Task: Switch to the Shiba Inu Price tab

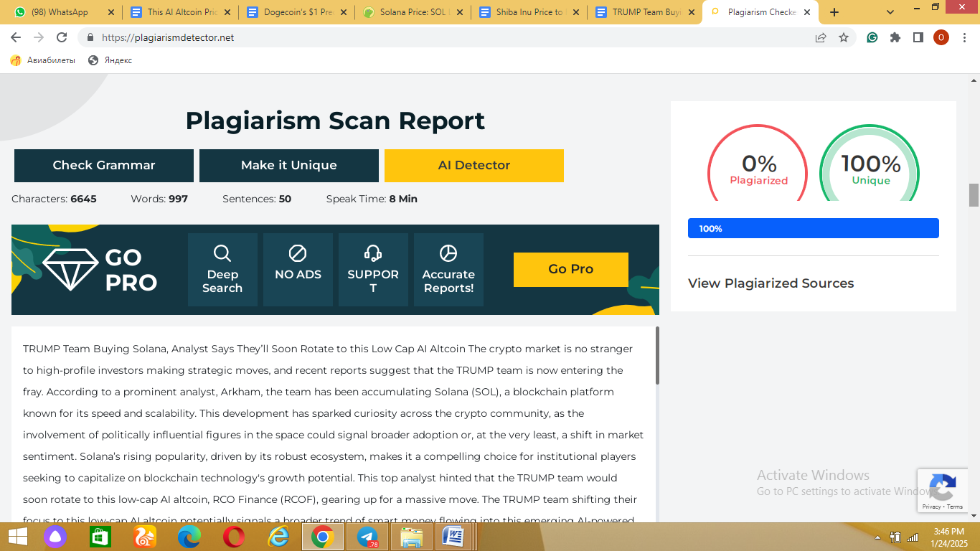Action: pyautogui.click(x=529, y=12)
